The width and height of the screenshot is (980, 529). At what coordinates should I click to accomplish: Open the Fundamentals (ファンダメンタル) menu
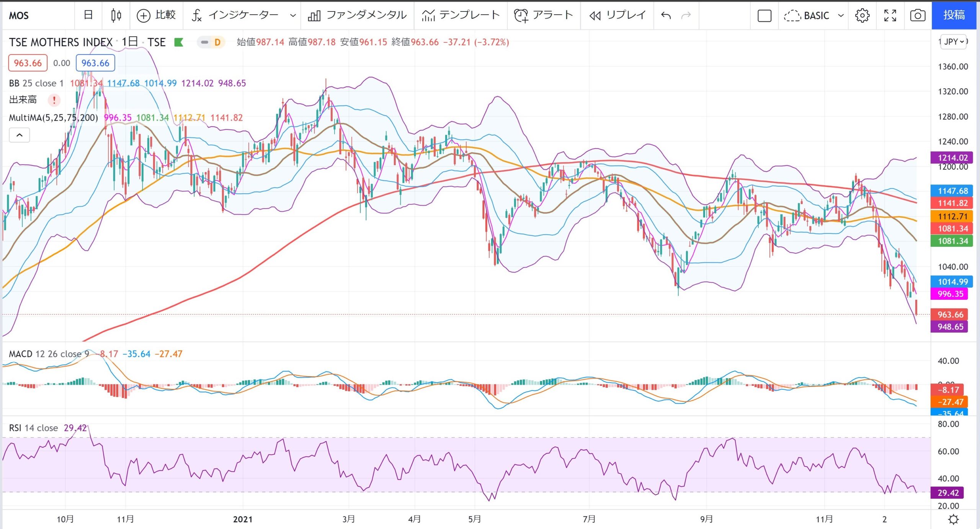[x=357, y=15]
